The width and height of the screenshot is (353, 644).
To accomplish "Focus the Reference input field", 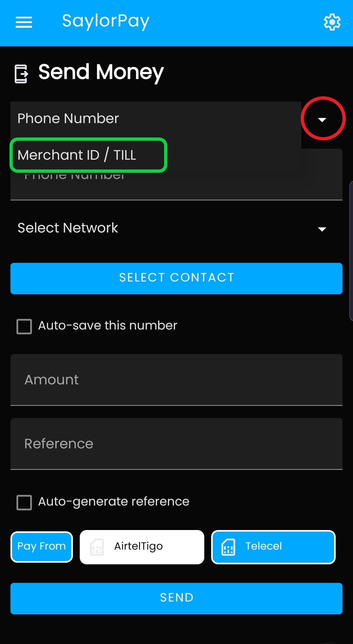I will click(x=176, y=444).
